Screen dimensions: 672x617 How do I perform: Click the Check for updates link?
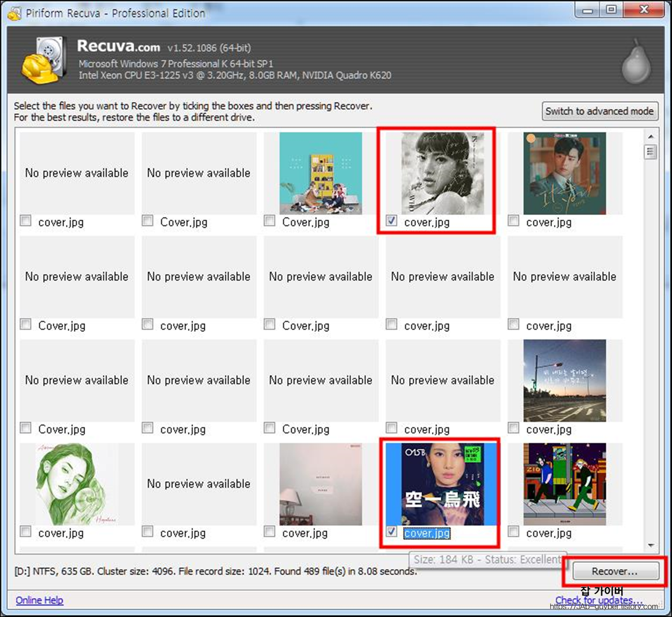point(599,600)
